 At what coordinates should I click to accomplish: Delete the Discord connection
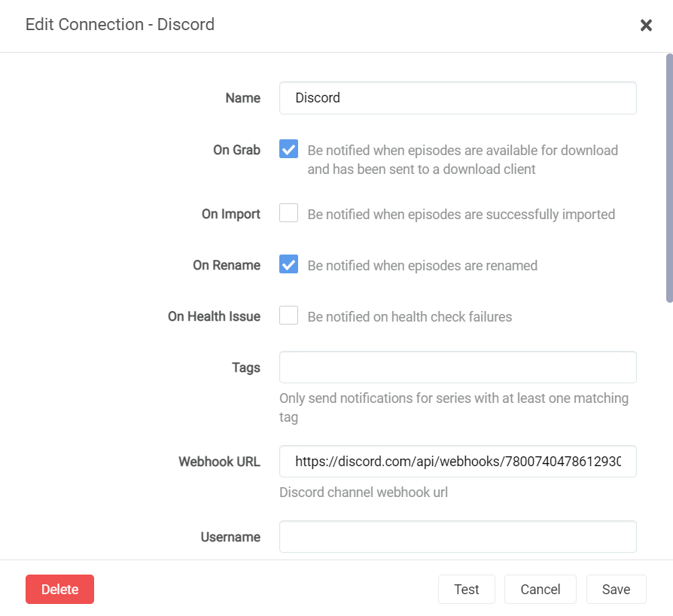click(59, 589)
